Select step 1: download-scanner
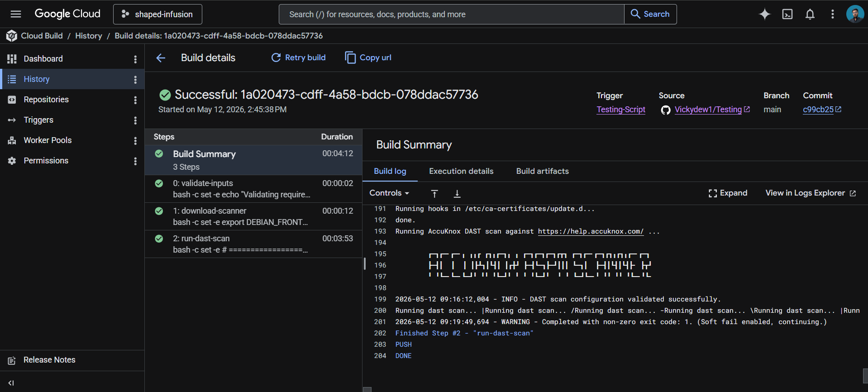 tap(253, 216)
